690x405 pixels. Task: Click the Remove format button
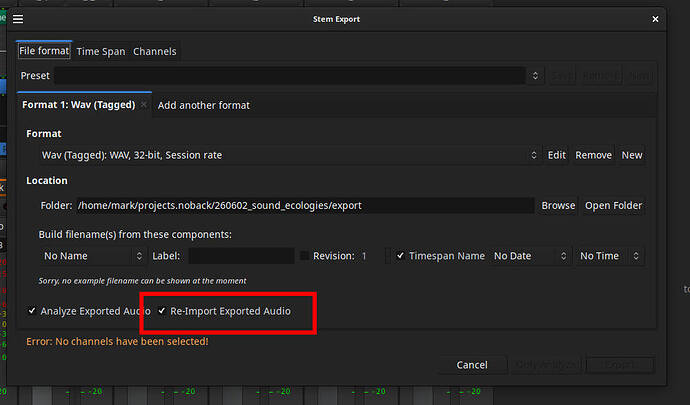point(593,155)
